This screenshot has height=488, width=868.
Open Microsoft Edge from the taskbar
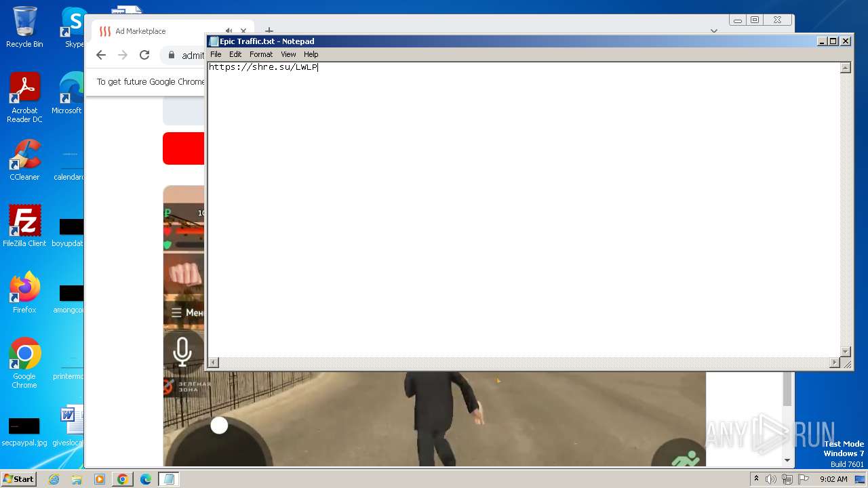tap(146, 479)
